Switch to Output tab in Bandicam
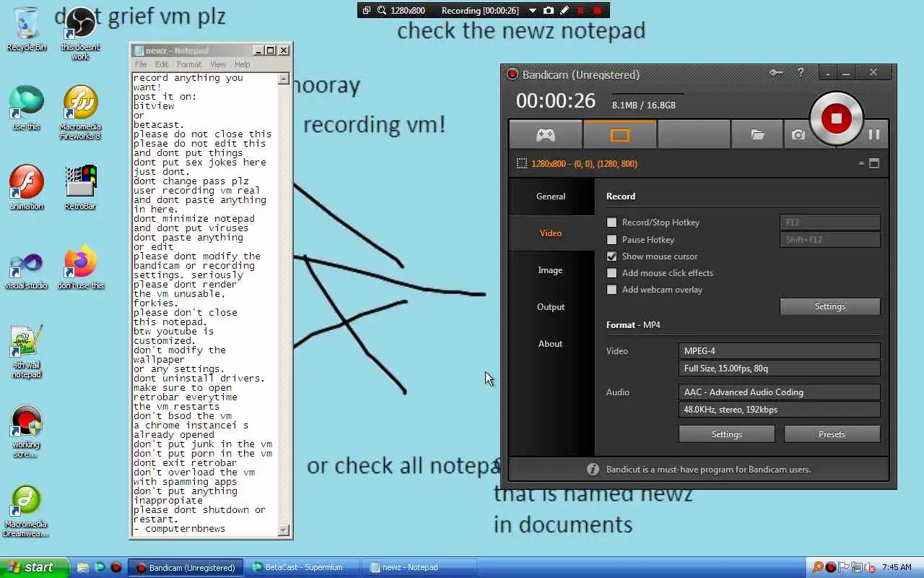This screenshot has width=924, height=578. pos(551,307)
